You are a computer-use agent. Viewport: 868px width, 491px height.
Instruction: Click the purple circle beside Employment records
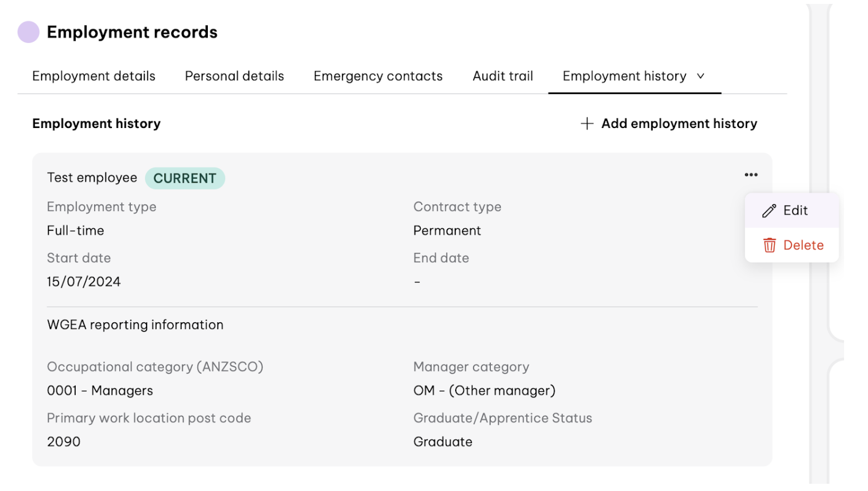[28, 32]
